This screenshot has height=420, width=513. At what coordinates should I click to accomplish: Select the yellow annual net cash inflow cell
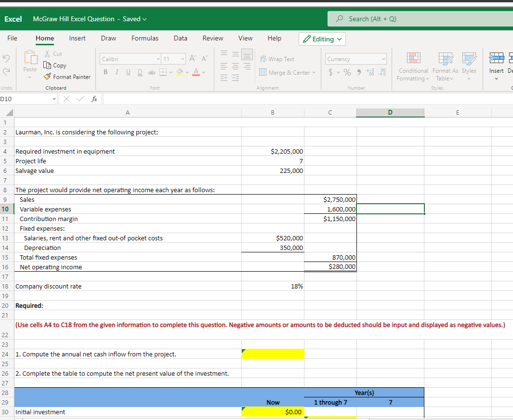tap(273, 354)
